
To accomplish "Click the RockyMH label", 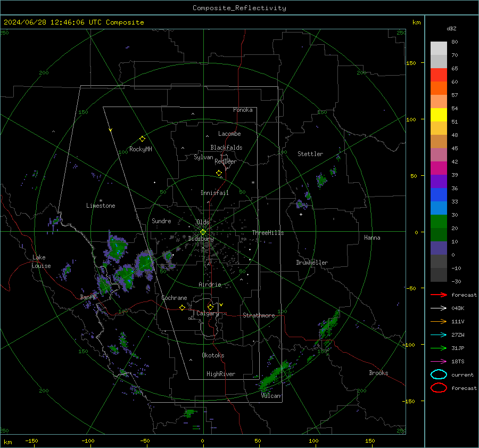I will (x=141, y=149).
